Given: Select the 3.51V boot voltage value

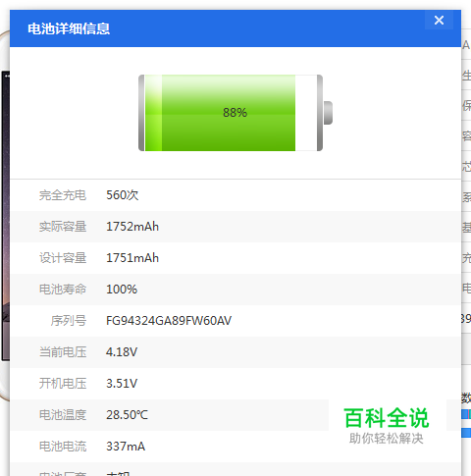Looking at the screenshot, I should tap(122, 384).
